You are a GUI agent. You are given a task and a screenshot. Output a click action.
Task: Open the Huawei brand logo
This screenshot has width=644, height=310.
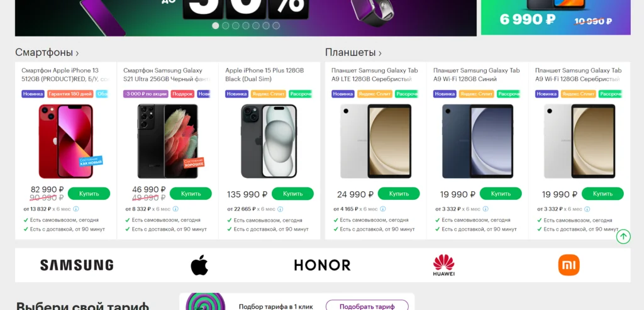pyautogui.click(x=444, y=265)
